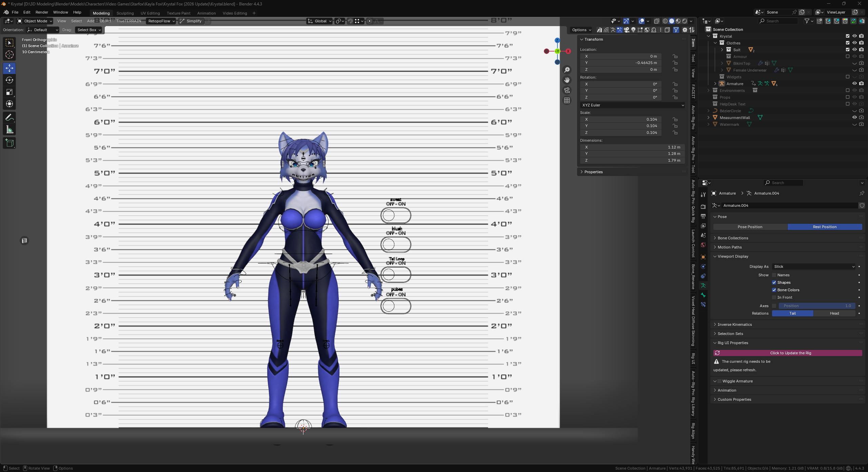
Task: Switch to the Sculpting workspace tab
Action: point(125,13)
